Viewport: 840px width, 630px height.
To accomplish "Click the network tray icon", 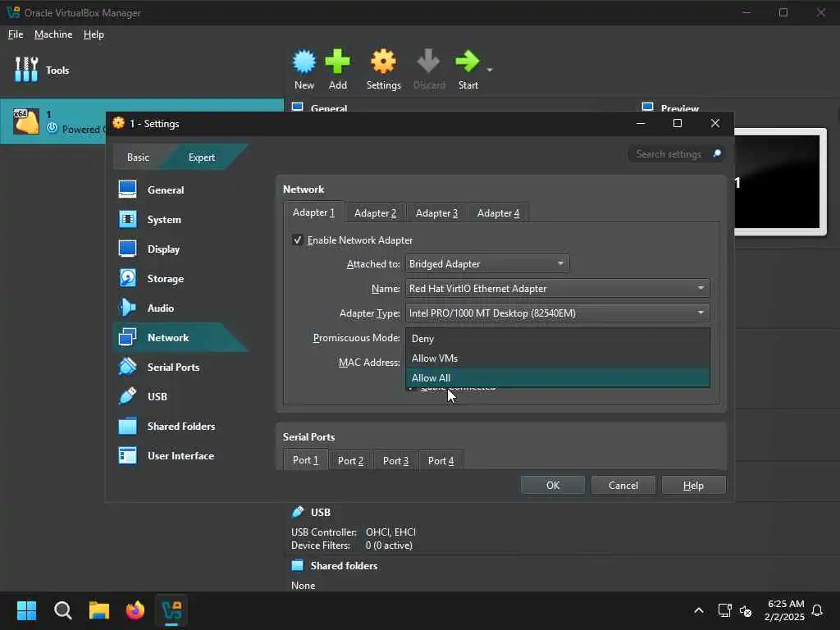I will click(x=724, y=610).
